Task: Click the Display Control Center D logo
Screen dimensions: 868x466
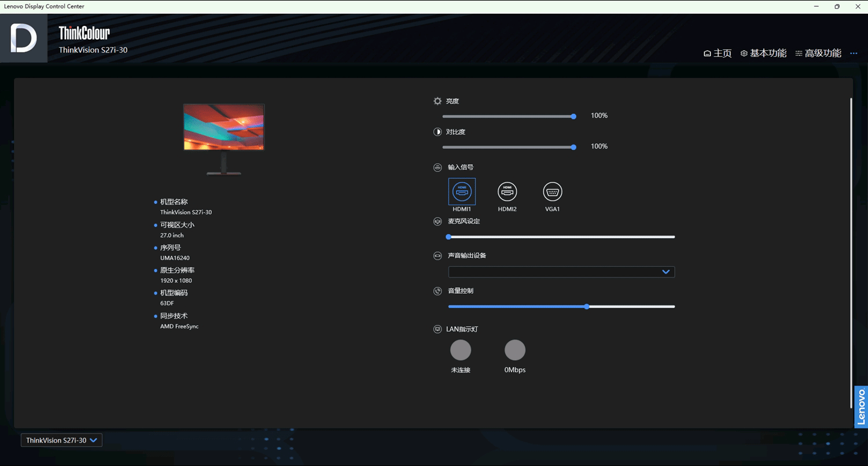Action: (24, 38)
